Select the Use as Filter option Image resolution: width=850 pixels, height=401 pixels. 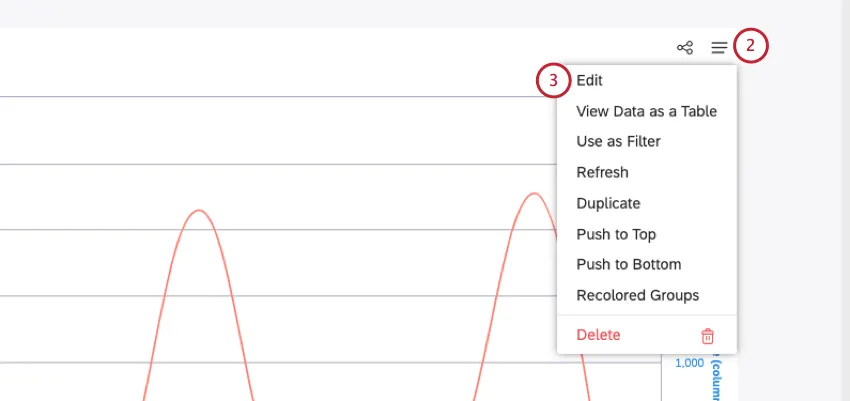(618, 142)
